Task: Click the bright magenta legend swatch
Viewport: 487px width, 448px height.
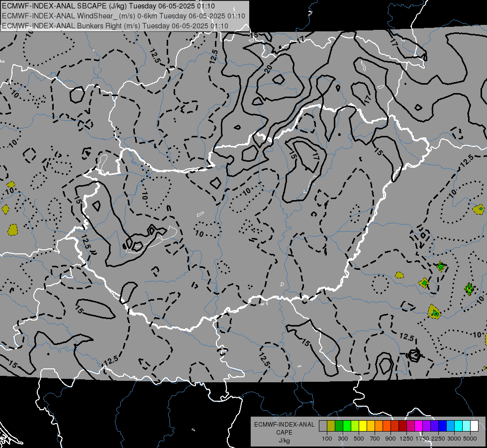Action: [419, 426]
